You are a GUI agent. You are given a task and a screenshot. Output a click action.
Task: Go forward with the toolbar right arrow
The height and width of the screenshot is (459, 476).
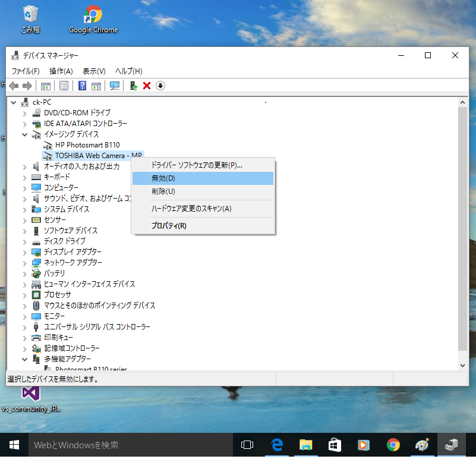tap(27, 86)
